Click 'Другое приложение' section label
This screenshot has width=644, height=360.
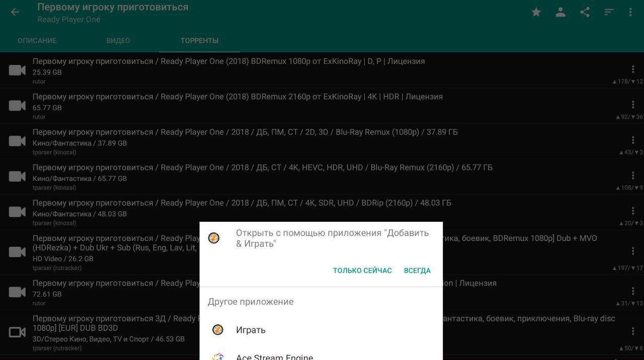pos(251,302)
